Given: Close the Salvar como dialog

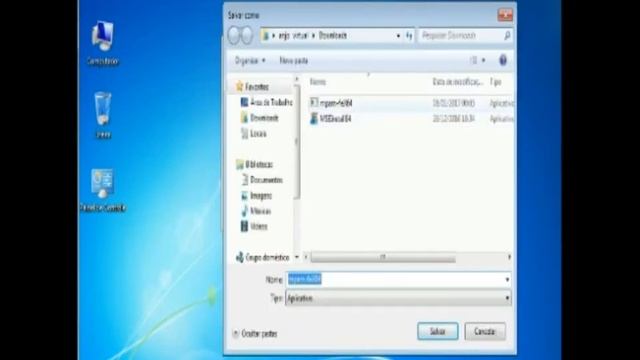Looking at the screenshot, I should [x=505, y=15].
